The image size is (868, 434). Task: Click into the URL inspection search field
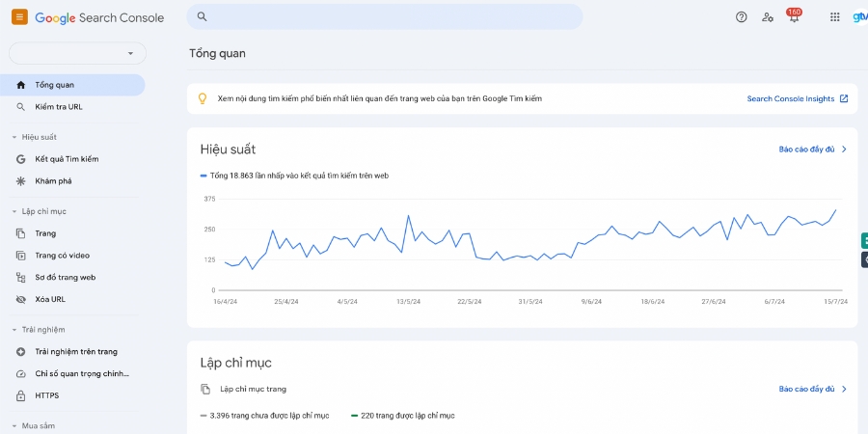[385, 16]
